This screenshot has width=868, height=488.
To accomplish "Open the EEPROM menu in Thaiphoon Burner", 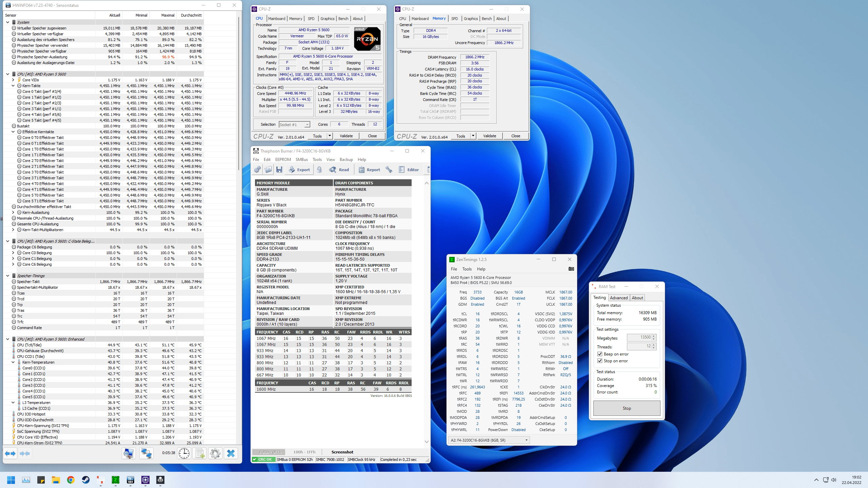I will pos(283,160).
